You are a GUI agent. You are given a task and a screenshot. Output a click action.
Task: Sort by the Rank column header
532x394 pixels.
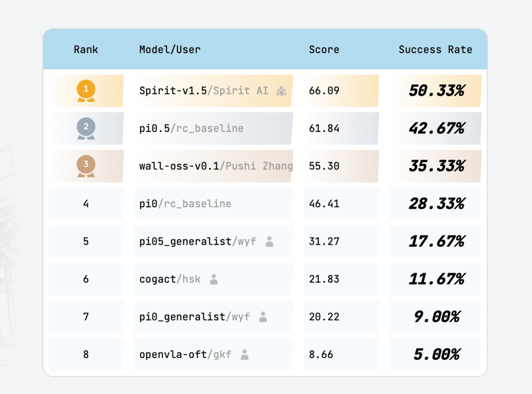[x=86, y=50]
